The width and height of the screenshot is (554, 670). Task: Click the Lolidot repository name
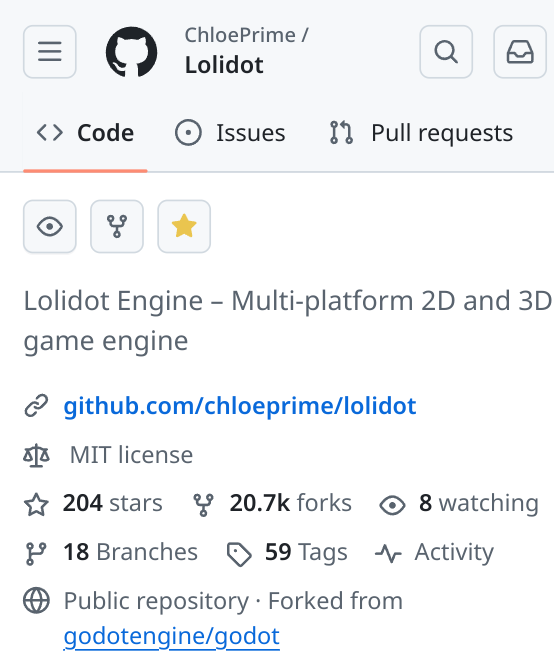pos(224,65)
